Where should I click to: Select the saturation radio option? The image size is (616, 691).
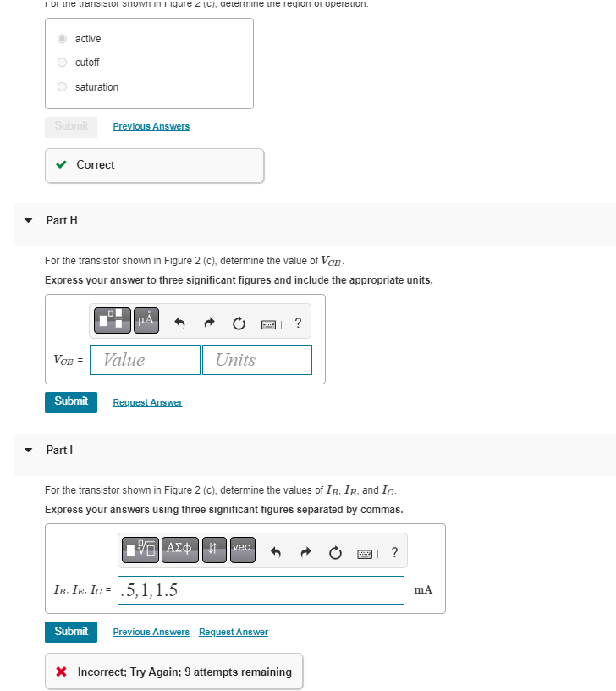(x=62, y=87)
